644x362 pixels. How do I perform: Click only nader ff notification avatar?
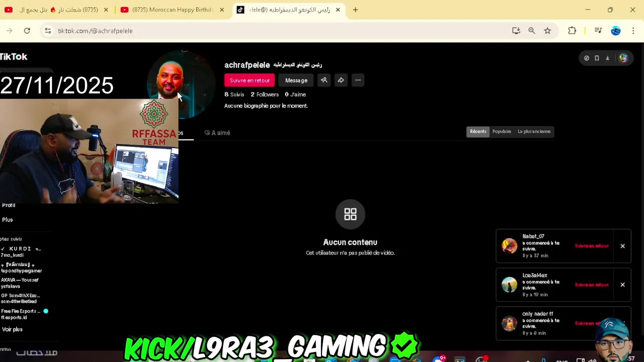[509, 323]
